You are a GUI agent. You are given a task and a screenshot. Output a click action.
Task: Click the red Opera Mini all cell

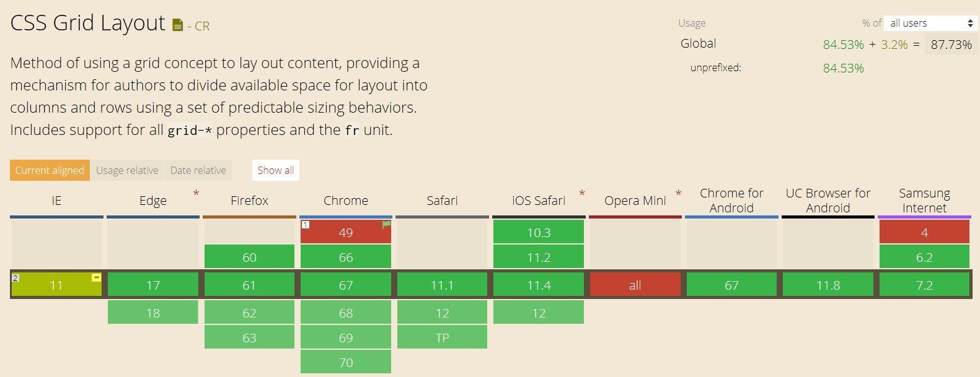[635, 285]
